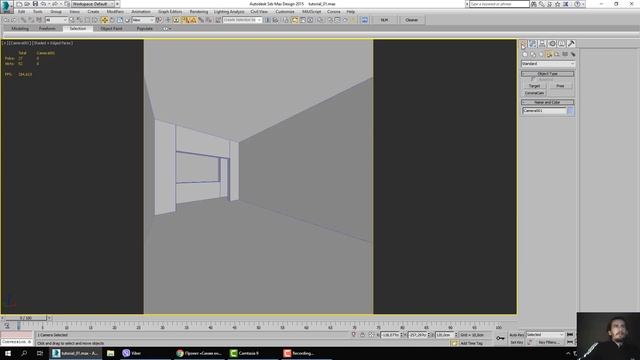Open the Modify command panel tab
The width and height of the screenshot is (640, 360).
(x=533, y=44)
